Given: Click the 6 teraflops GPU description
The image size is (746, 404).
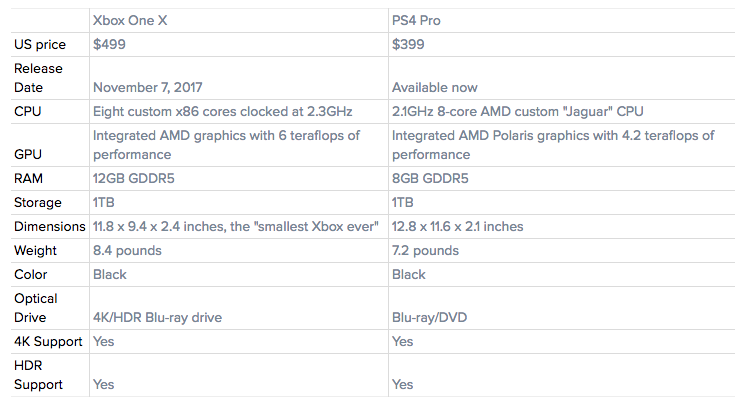Looking at the screenshot, I should coord(227,145).
